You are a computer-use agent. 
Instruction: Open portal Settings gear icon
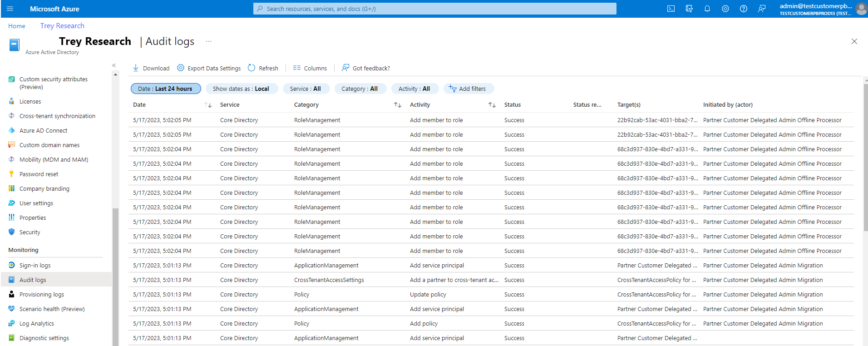(725, 9)
